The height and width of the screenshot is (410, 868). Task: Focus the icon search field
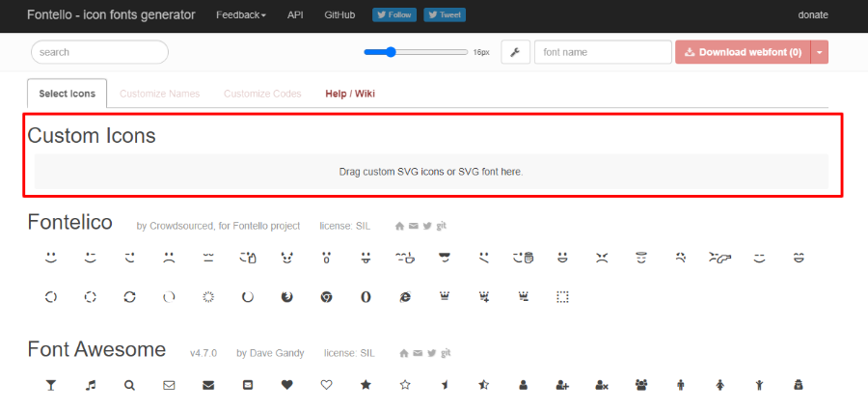click(99, 52)
